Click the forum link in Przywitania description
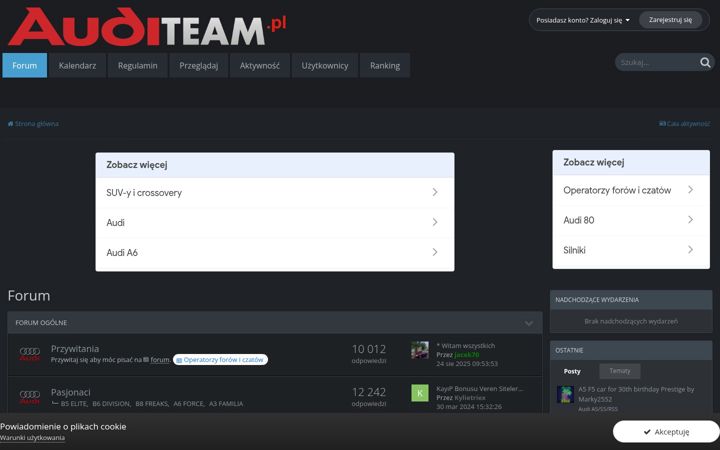Image resolution: width=720 pixels, height=450 pixels. pyautogui.click(x=160, y=360)
